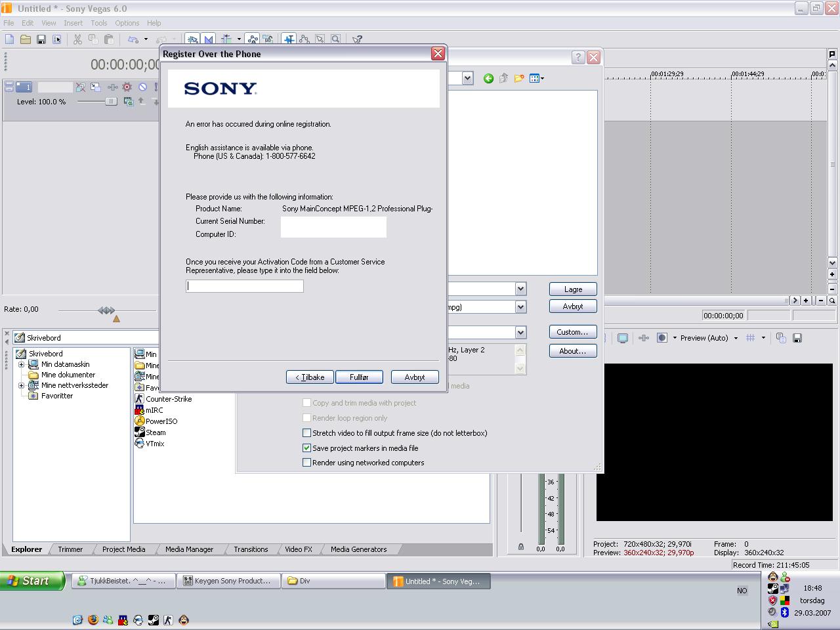This screenshot has width=840, height=630.
Task: Toggle the preview Overlays grid icon
Action: coord(750,338)
